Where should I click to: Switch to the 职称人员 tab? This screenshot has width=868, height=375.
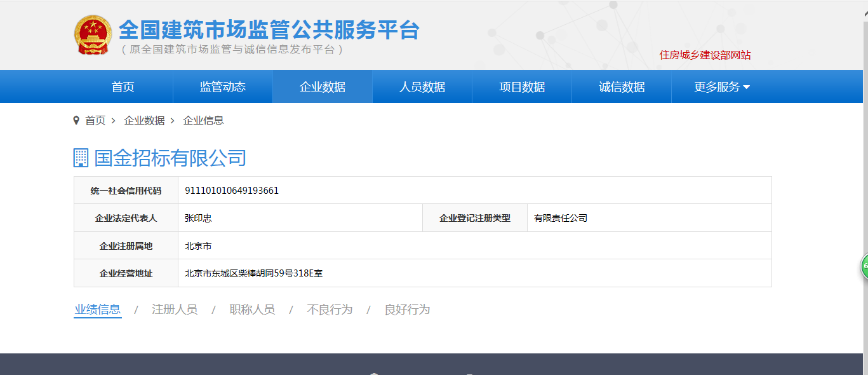(252, 310)
